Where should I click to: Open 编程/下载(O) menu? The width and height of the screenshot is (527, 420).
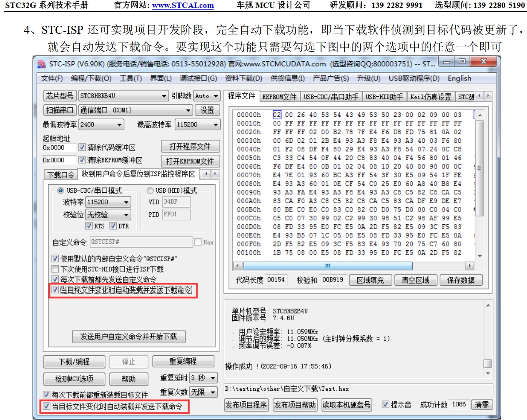91,78
